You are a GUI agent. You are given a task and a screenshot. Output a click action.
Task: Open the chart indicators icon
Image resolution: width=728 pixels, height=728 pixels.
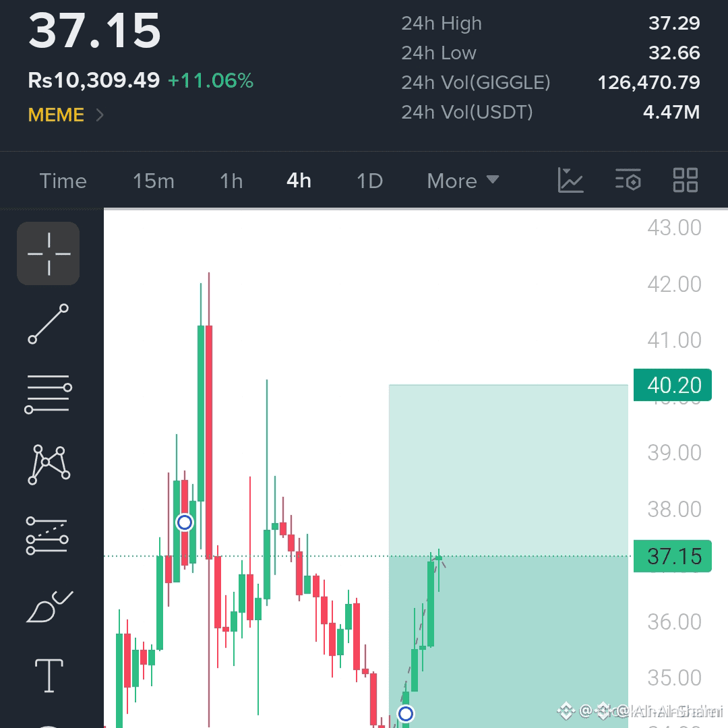click(570, 180)
